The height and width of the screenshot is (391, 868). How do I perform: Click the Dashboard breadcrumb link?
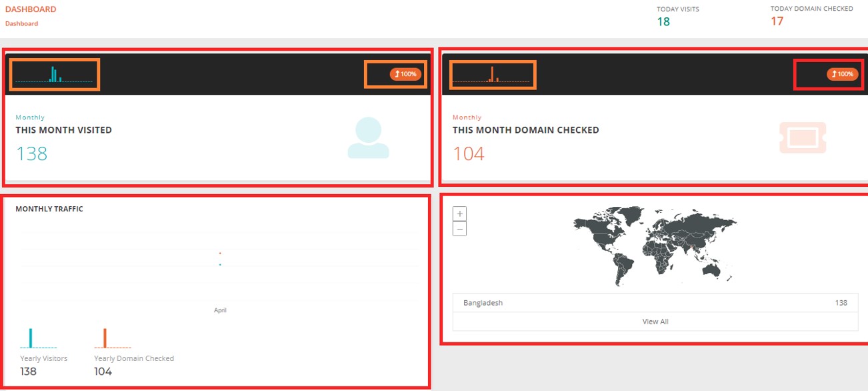pyautogui.click(x=21, y=23)
